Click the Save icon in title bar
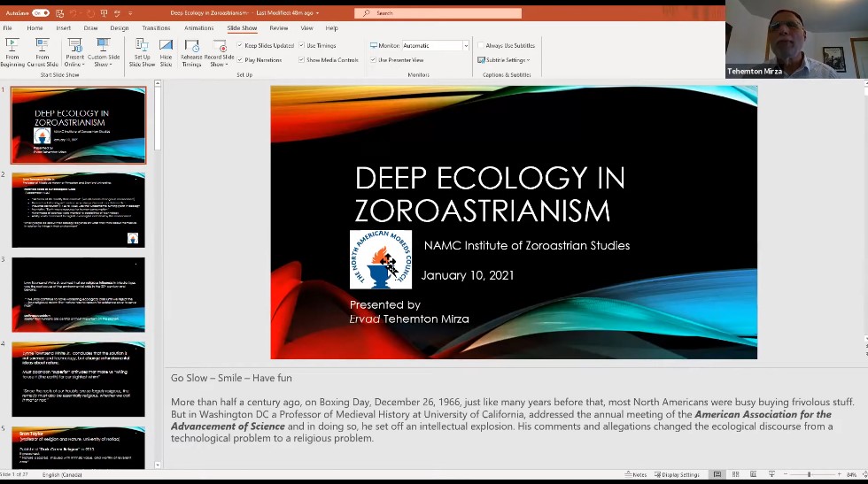868x484 pixels. 60,12
